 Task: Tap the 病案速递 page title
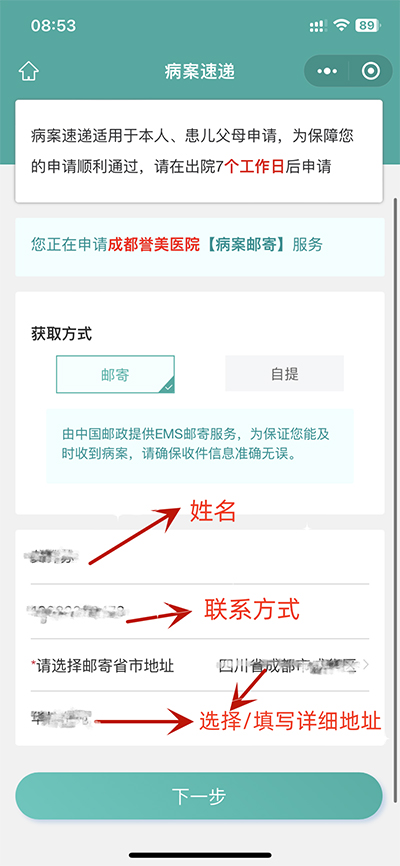(199, 72)
